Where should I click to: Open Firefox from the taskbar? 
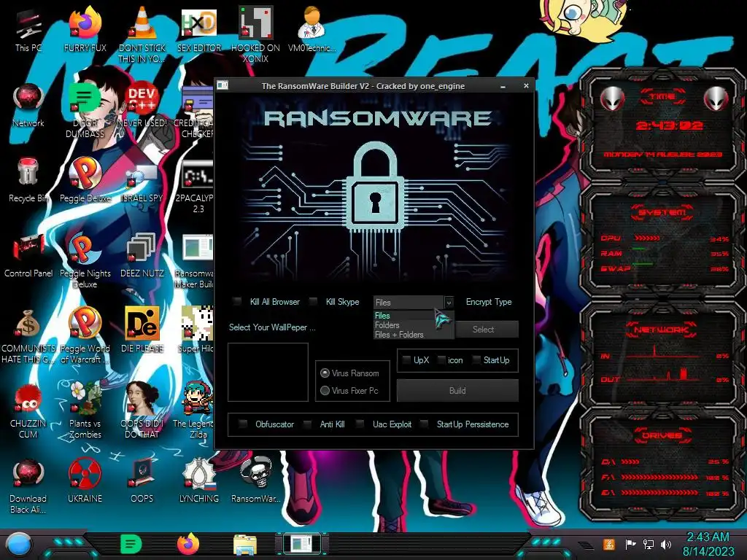[x=187, y=544]
